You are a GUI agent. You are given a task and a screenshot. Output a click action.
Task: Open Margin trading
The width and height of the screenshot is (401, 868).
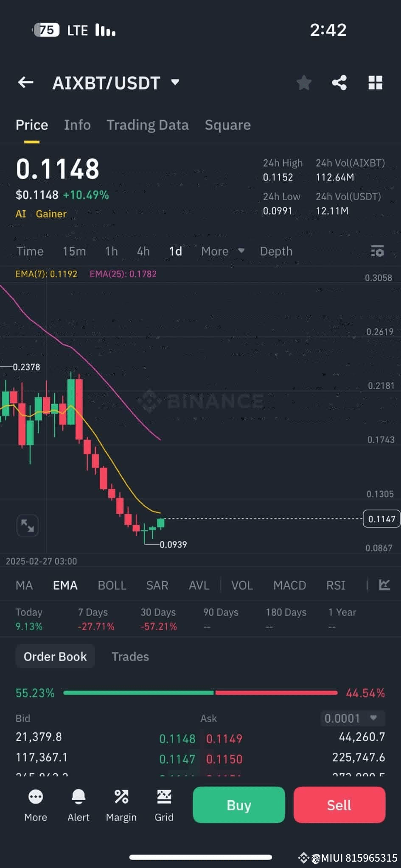click(121, 804)
